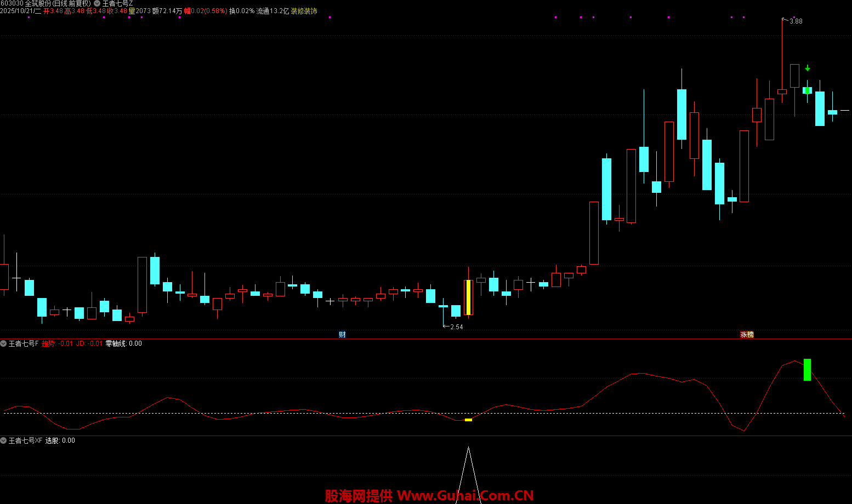Viewport: 852px width, 504px height.
Task: Click the 2.54 low price label
Action: [x=456, y=327]
